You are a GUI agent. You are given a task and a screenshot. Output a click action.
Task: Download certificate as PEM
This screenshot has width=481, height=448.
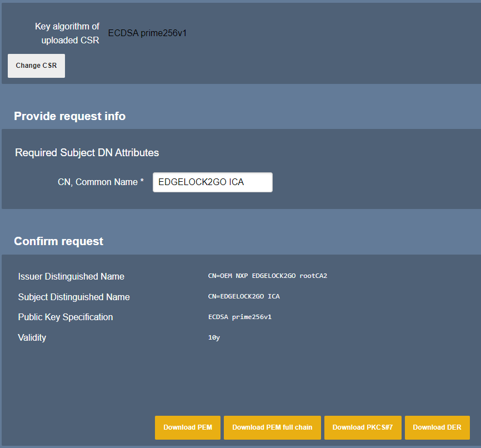pyautogui.click(x=187, y=427)
